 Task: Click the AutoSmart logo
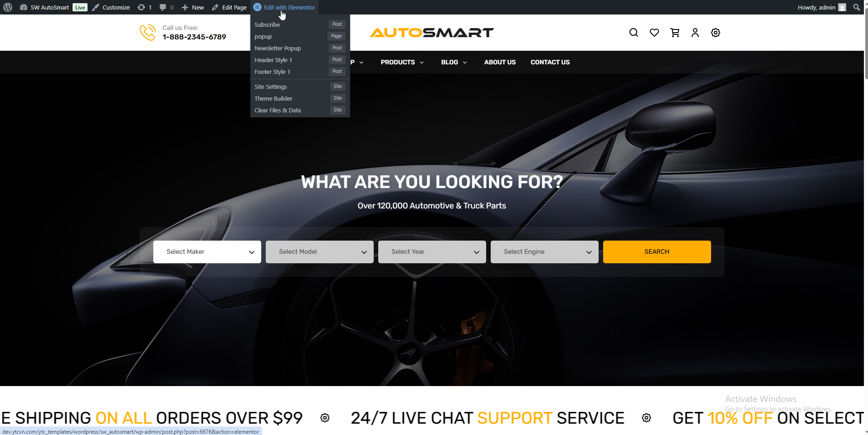point(432,33)
